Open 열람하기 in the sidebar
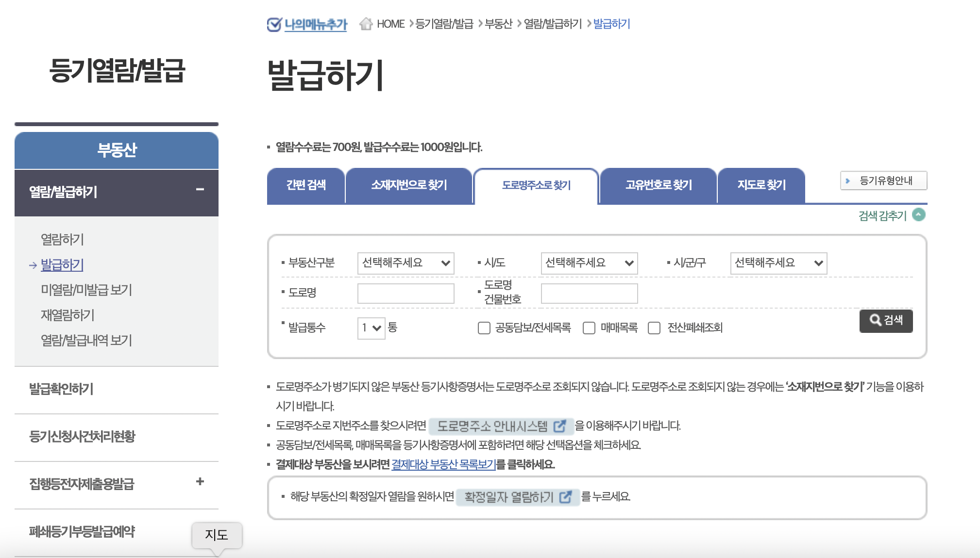980x558 pixels. point(62,239)
